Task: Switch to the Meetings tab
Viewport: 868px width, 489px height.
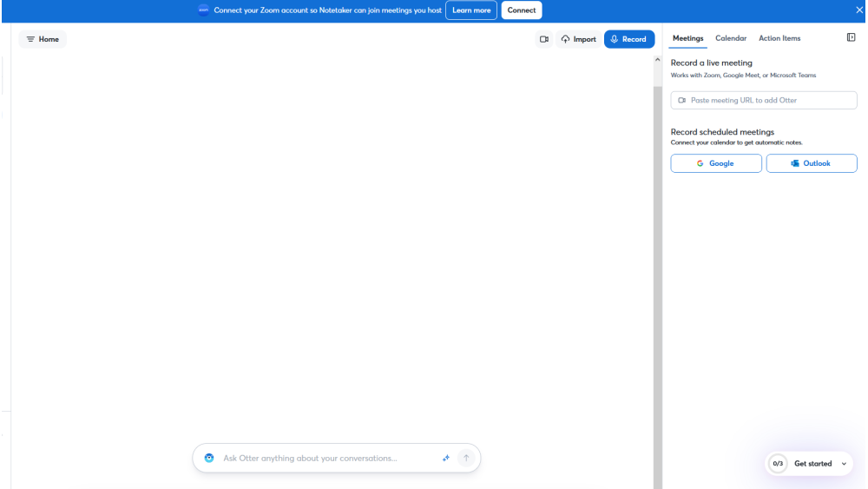Action: pyautogui.click(x=687, y=38)
